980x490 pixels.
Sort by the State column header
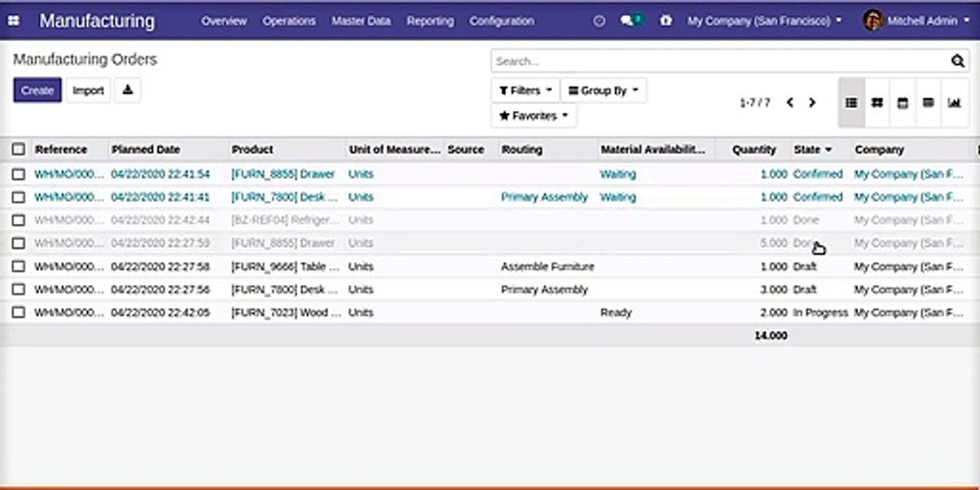[x=813, y=149]
